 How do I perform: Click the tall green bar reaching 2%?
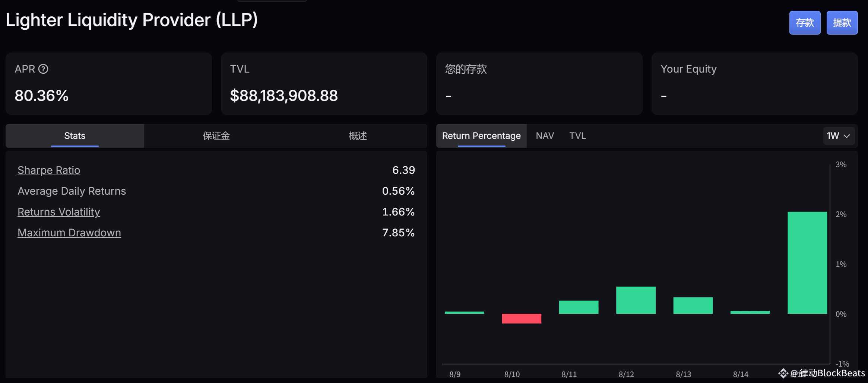tap(807, 263)
